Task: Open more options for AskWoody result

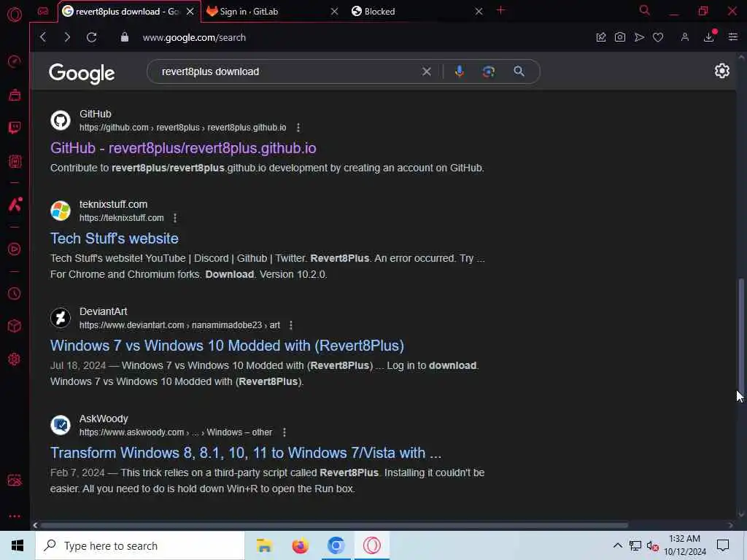Action: (285, 432)
